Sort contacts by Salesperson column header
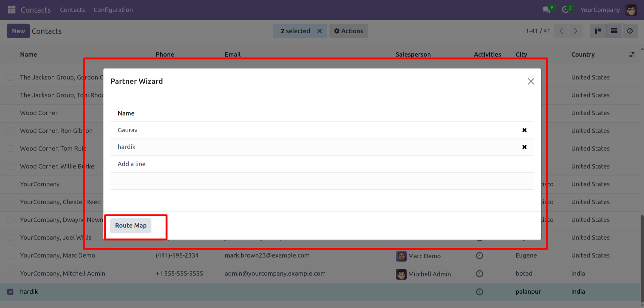 click(x=413, y=54)
